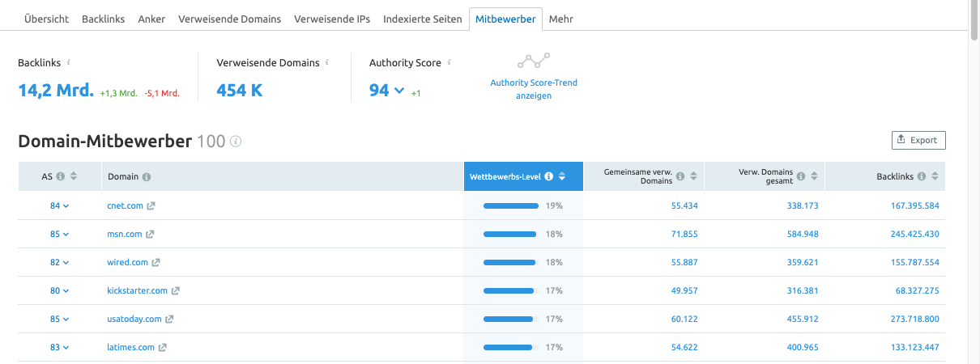Switch to the Anker tab
Viewport: 980px width, 364px height.
coord(151,19)
